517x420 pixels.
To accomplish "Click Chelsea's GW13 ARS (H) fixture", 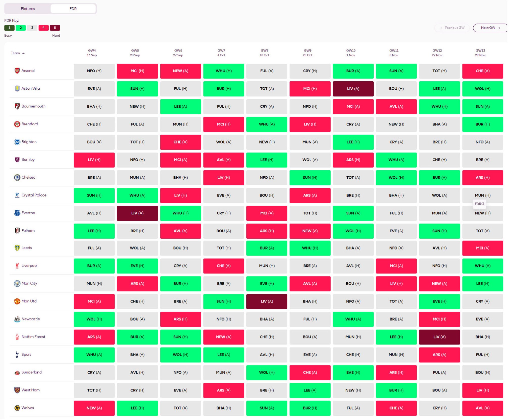I will (x=483, y=178).
